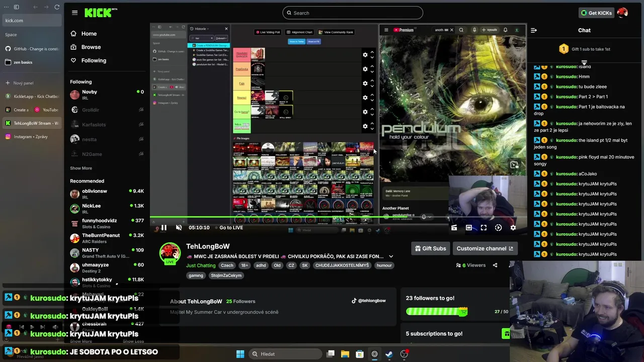
Task: Click the TehLongBoW channel avatar
Action: tap(170, 253)
